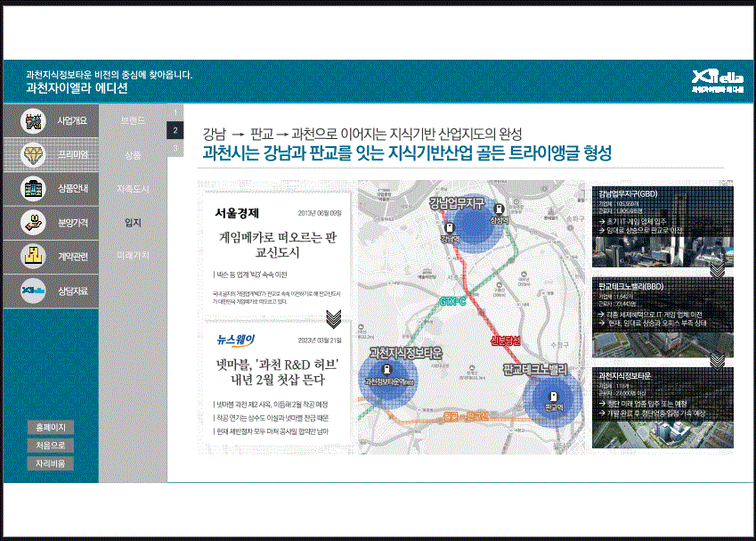Select the 프리미엄 menu label
756x541 pixels.
point(73,154)
